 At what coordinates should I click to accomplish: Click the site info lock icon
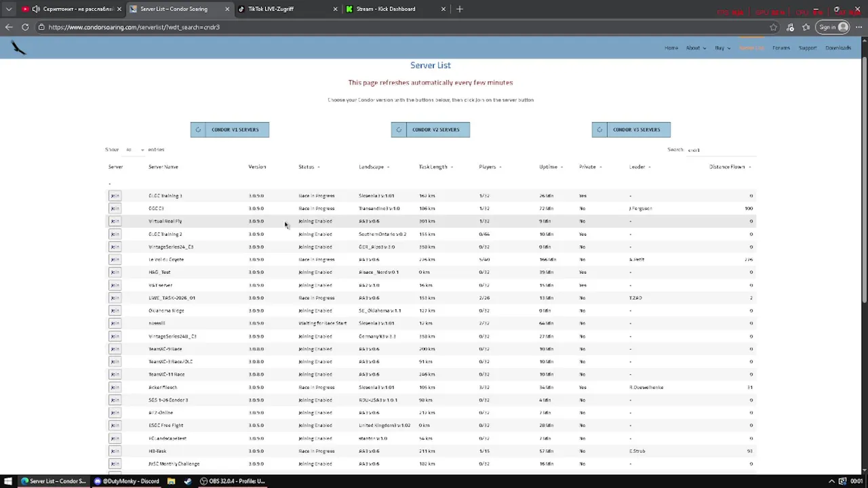41,27
